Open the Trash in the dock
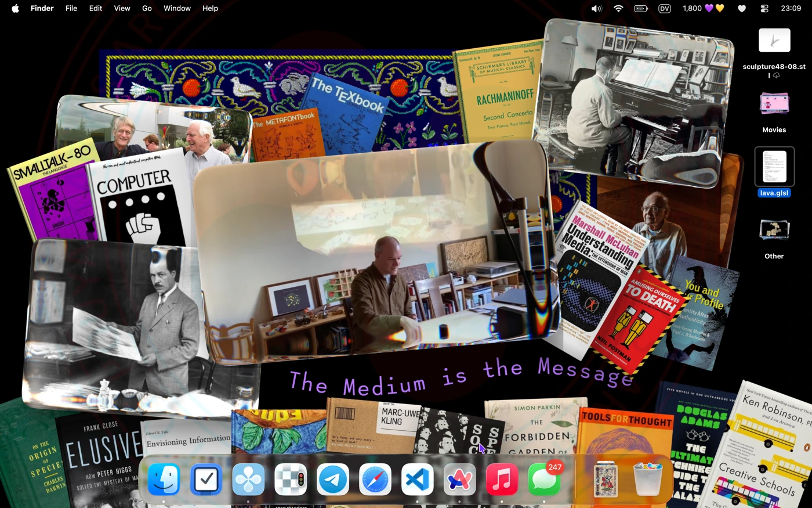Viewport: 812px width, 508px height. pyautogui.click(x=647, y=480)
